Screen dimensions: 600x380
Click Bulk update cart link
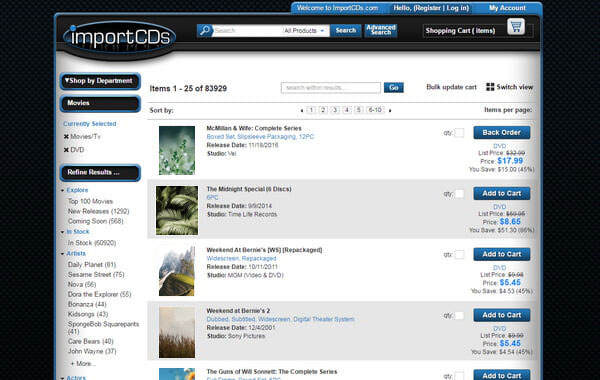452,87
